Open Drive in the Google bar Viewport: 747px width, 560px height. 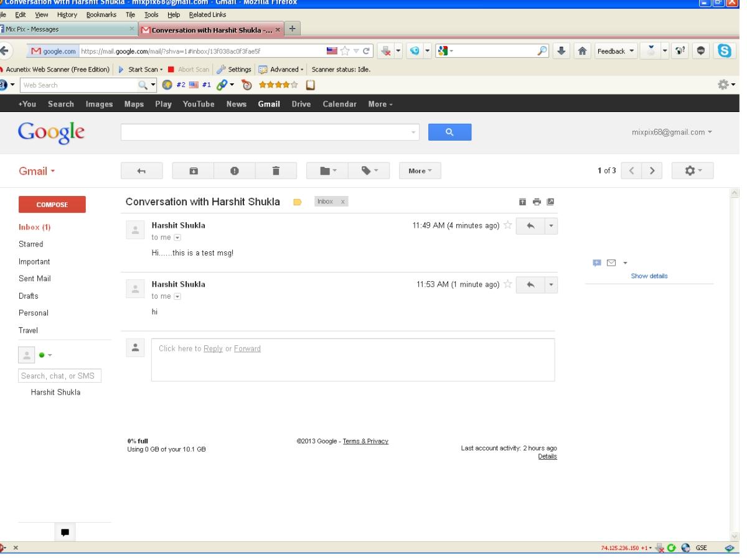301,104
